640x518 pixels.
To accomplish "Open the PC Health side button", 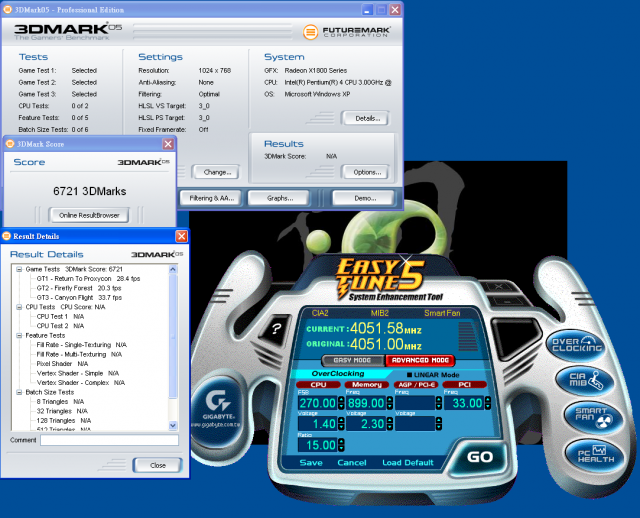I will 596,454.
